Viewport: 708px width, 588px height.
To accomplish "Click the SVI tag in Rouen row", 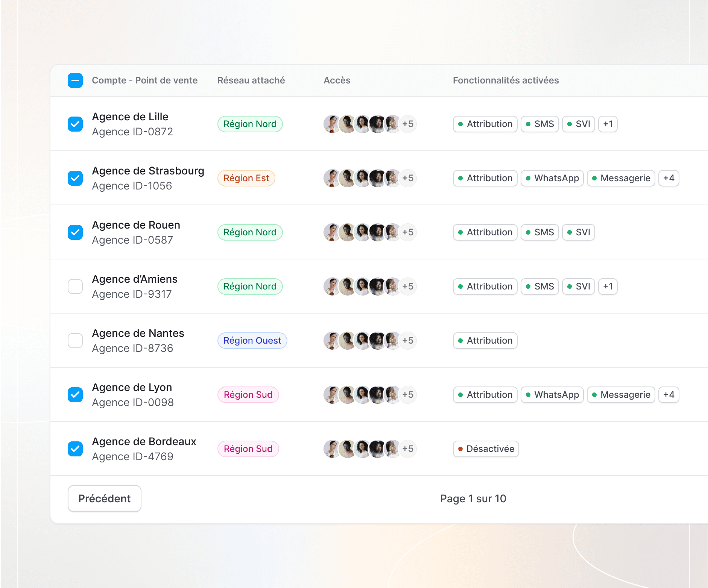I will click(x=579, y=232).
